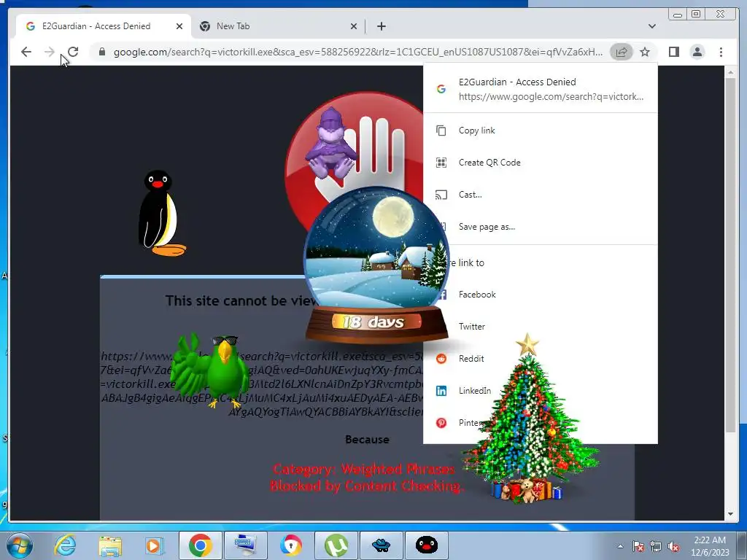Click the Pinterest logo icon
This screenshot has width=747, height=560.
441,423
